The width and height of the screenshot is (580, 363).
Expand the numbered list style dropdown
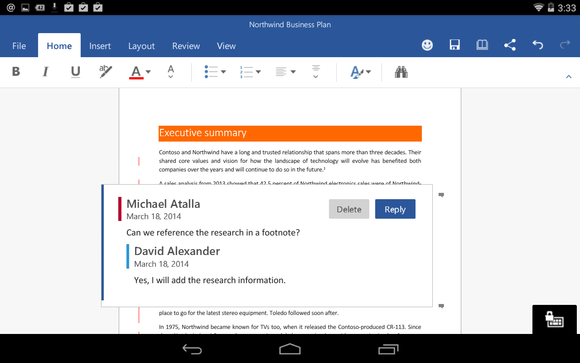point(258,72)
